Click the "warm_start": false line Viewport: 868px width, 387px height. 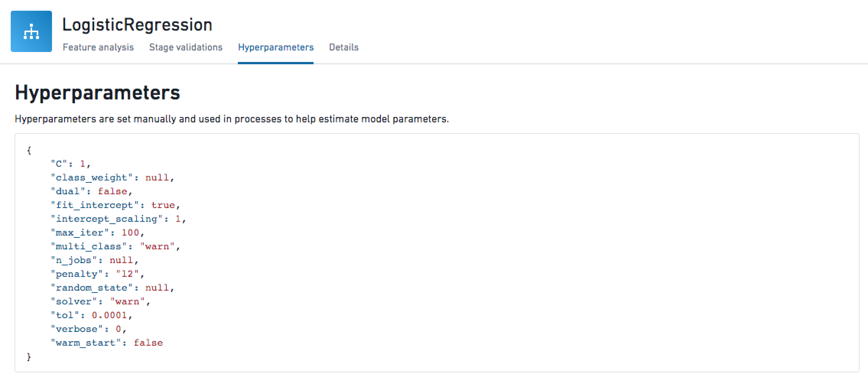[x=107, y=343]
